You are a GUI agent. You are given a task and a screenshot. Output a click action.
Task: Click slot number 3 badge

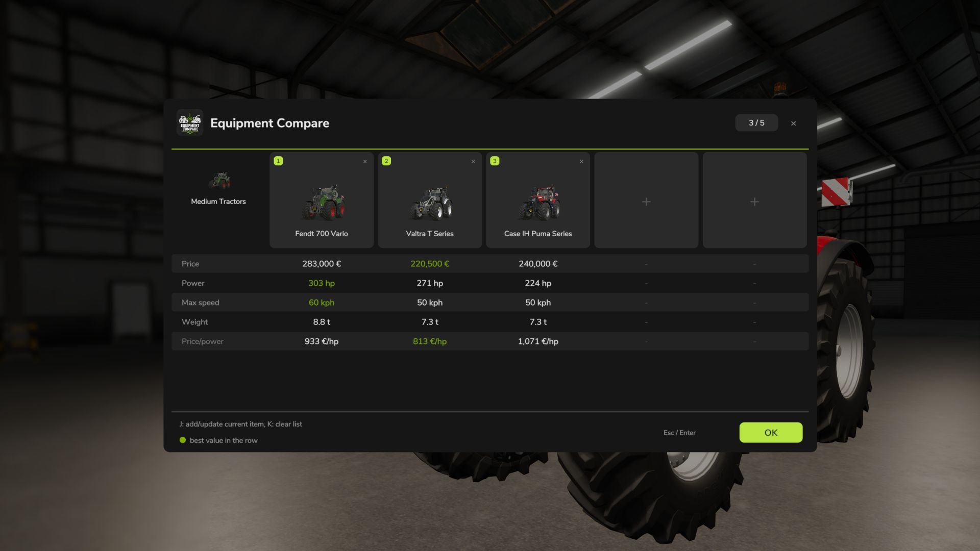(x=495, y=161)
